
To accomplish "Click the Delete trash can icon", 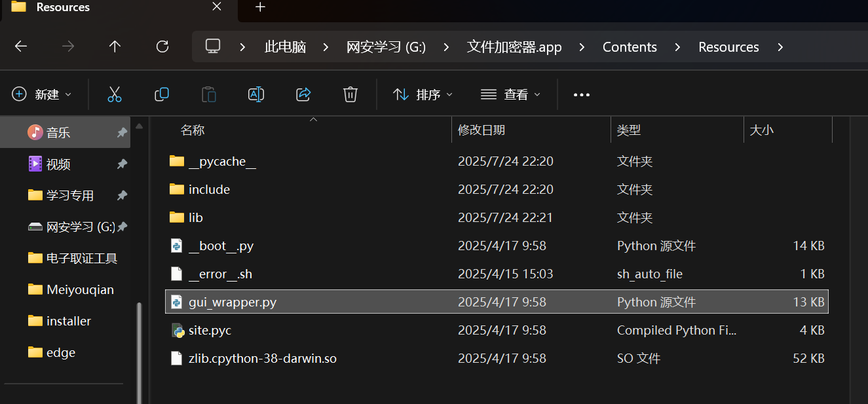I will [x=350, y=94].
